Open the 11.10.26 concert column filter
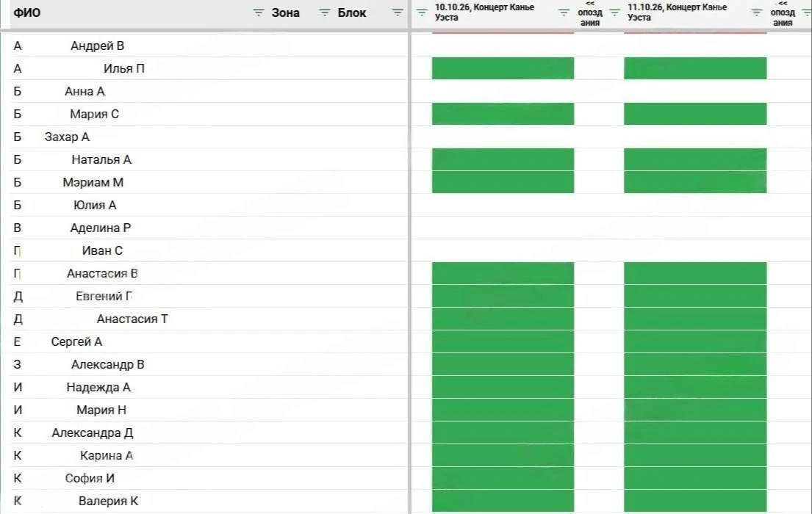Image resolution: width=812 pixels, height=514 pixels. pyautogui.click(x=757, y=13)
